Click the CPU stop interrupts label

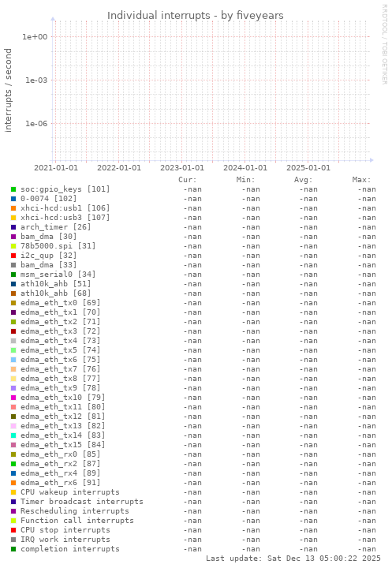pyautogui.click(x=65, y=529)
